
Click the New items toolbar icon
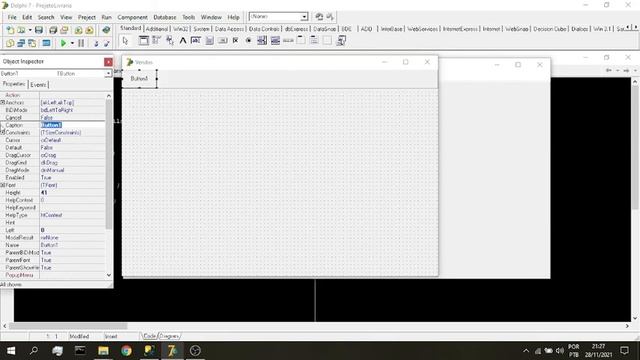(10, 30)
